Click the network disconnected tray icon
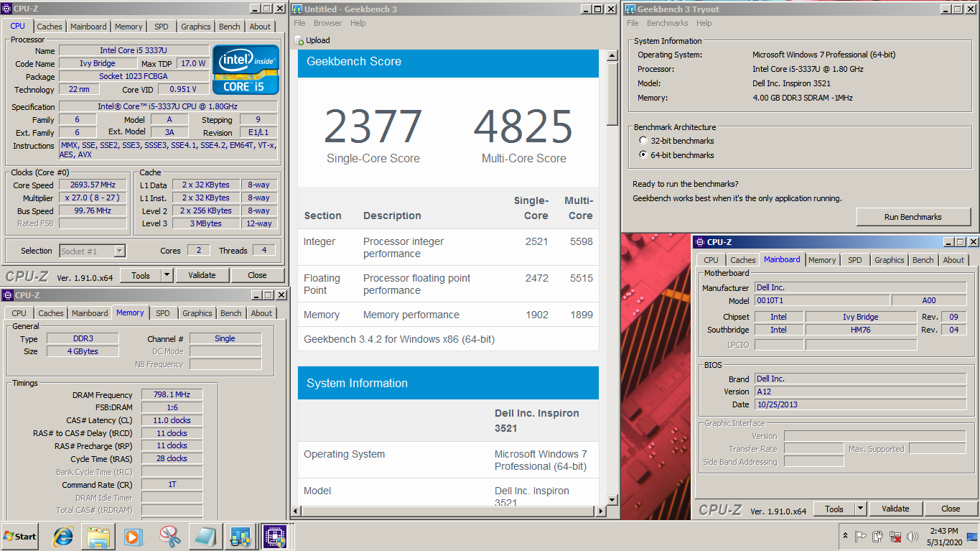 click(x=895, y=537)
